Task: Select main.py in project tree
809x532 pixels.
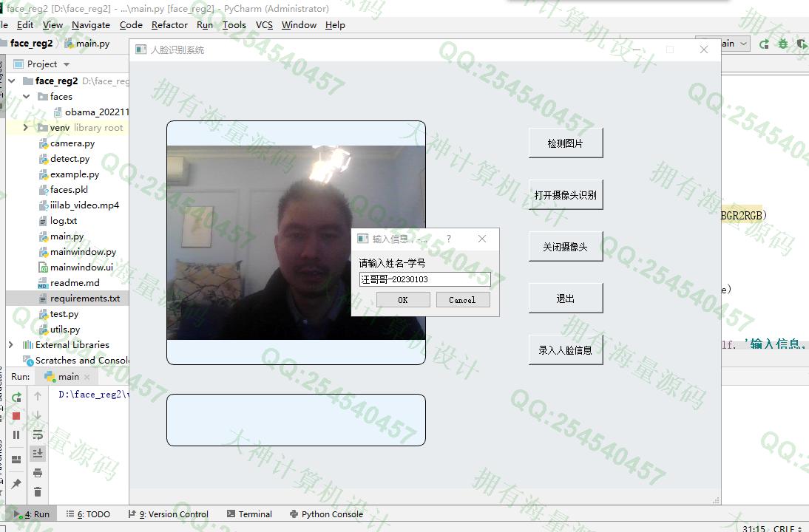Action: [x=62, y=236]
